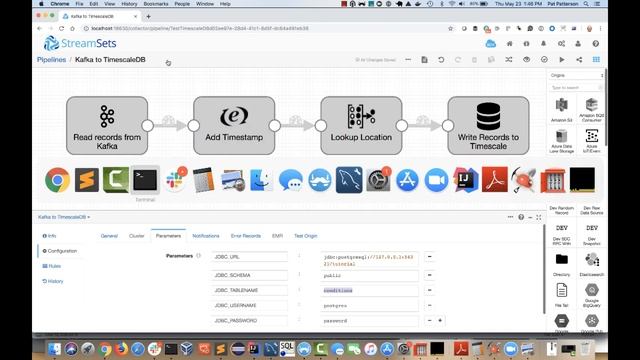The image size is (640, 360).
Task: Click the stage library search field
Action: click(x=576, y=88)
